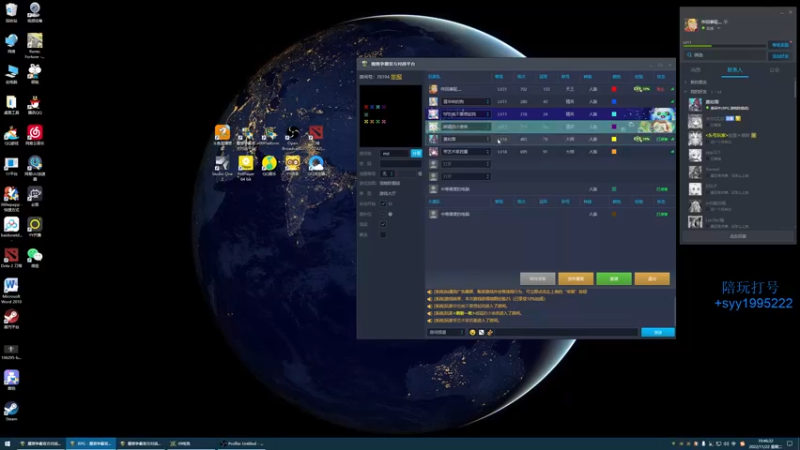This screenshot has width=800, height=450.
Task: Click the green button in lobby action row
Action: (614, 279)
